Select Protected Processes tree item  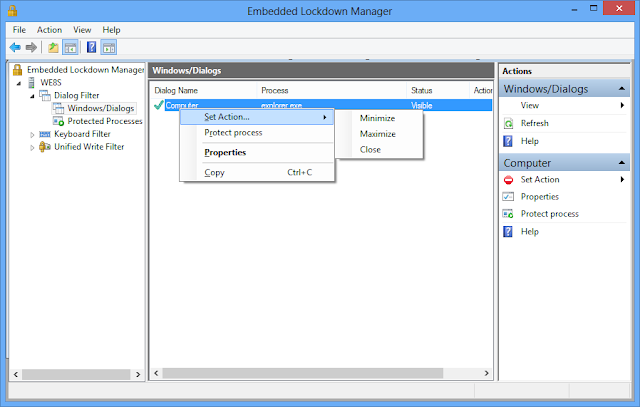click(105, 121)
